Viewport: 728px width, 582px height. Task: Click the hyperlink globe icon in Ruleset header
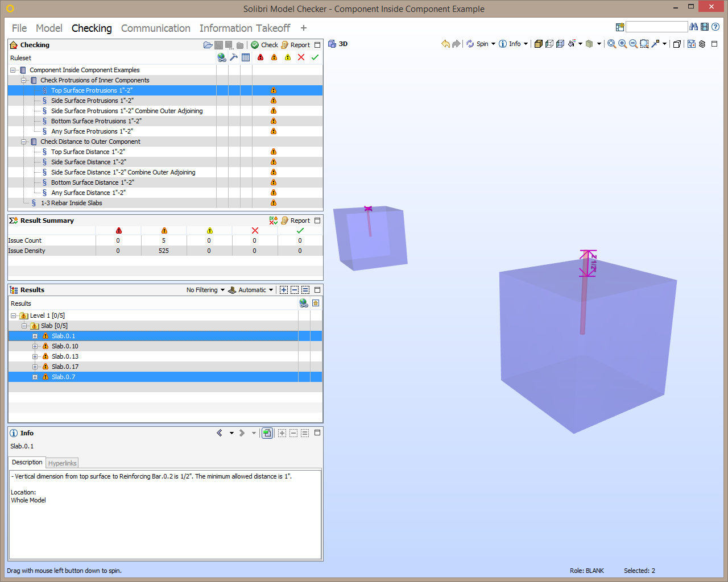222,57
